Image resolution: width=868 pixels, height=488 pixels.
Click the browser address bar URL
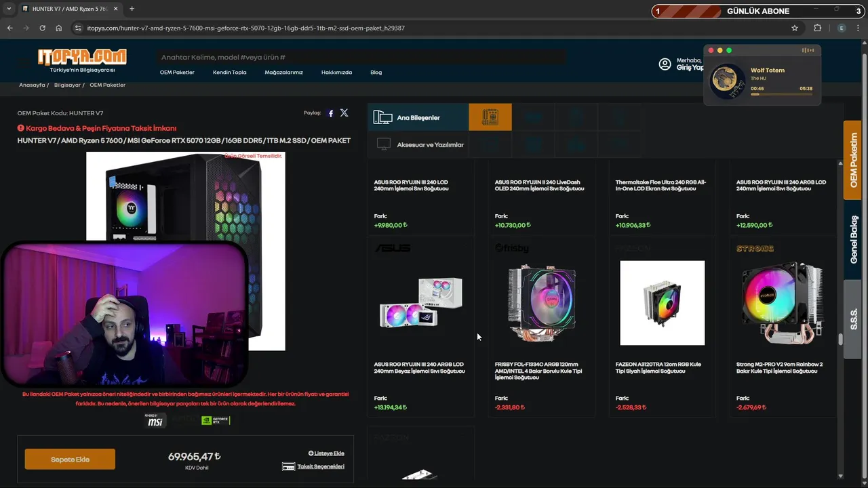245,28
